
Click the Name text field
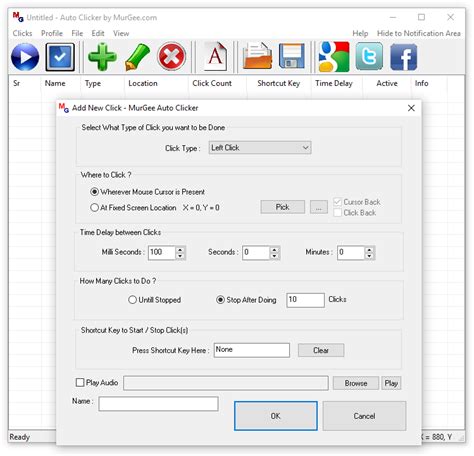click(159, 404)
